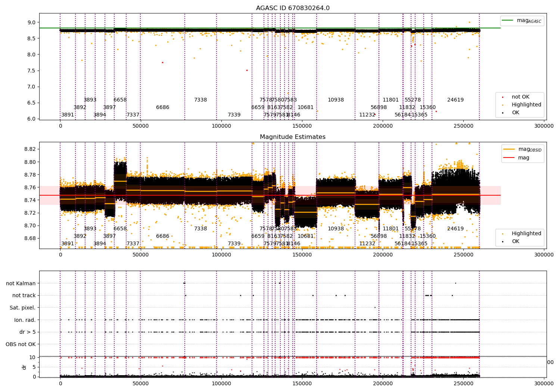The width and height of the screenshot is (560, 392).
Task: Click the '10' tick on dr axis
Action: (x=32, y=357)
